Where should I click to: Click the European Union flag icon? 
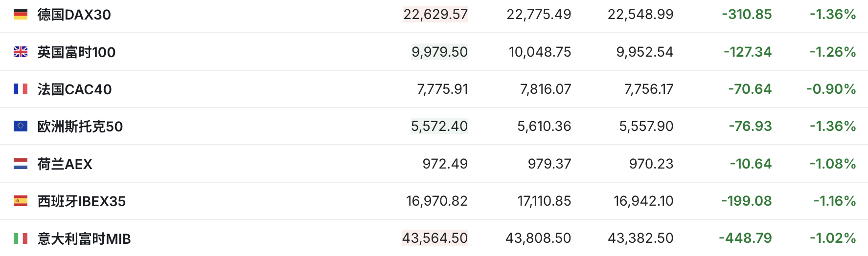[21, 126]
